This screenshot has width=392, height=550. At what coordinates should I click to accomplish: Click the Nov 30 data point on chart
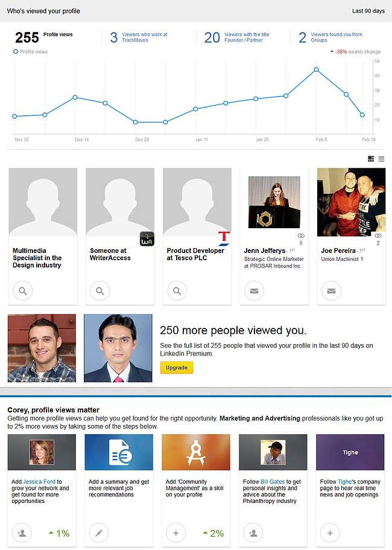click(14, 116)
